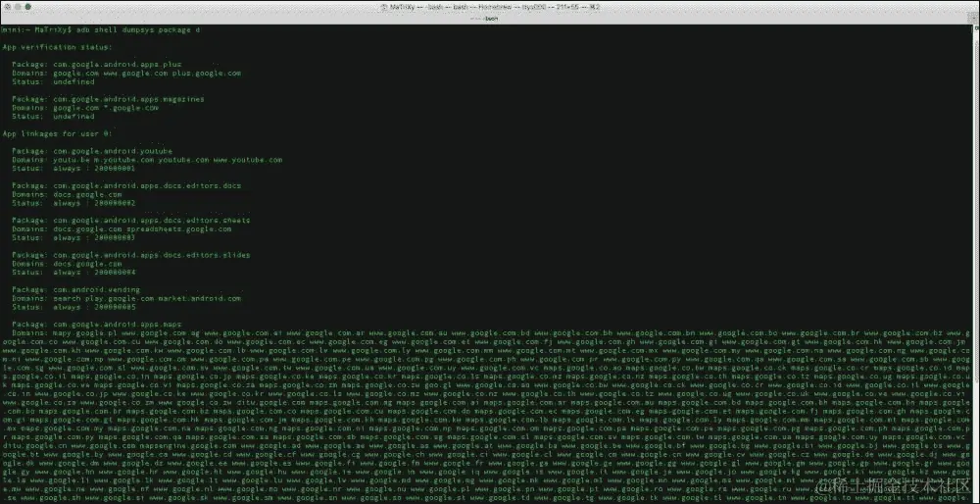Viewport: 980px width, 504px height.
Task: Click the status line 'always : 200000004'
Action: point(73,273)
